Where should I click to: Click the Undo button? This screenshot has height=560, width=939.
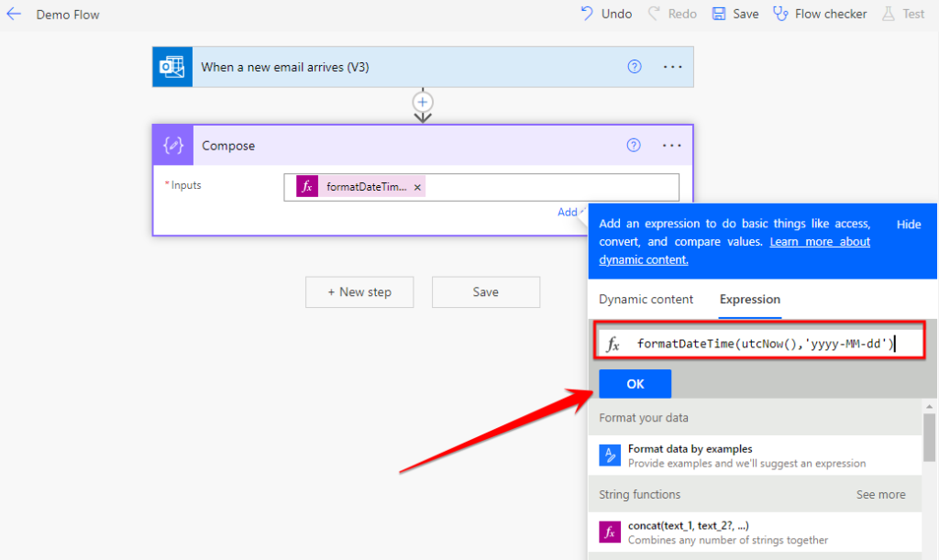(606, 14)
